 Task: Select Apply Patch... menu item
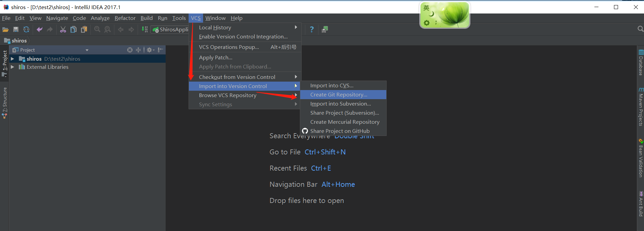[245, 58]
